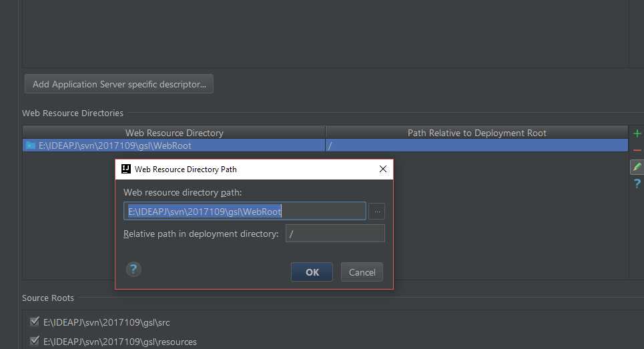
Task: Click the pencil edit icon
Action: [637, 167]
